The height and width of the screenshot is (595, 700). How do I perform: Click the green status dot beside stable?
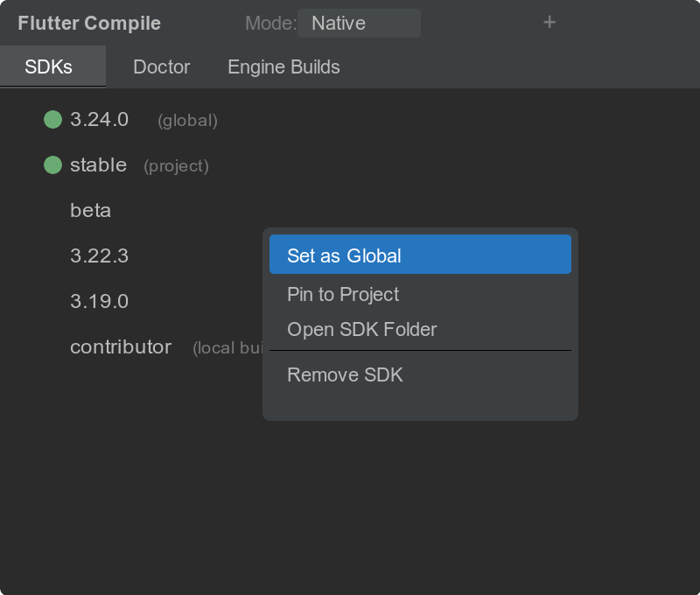pyautogui.click(x=52, y=165)
